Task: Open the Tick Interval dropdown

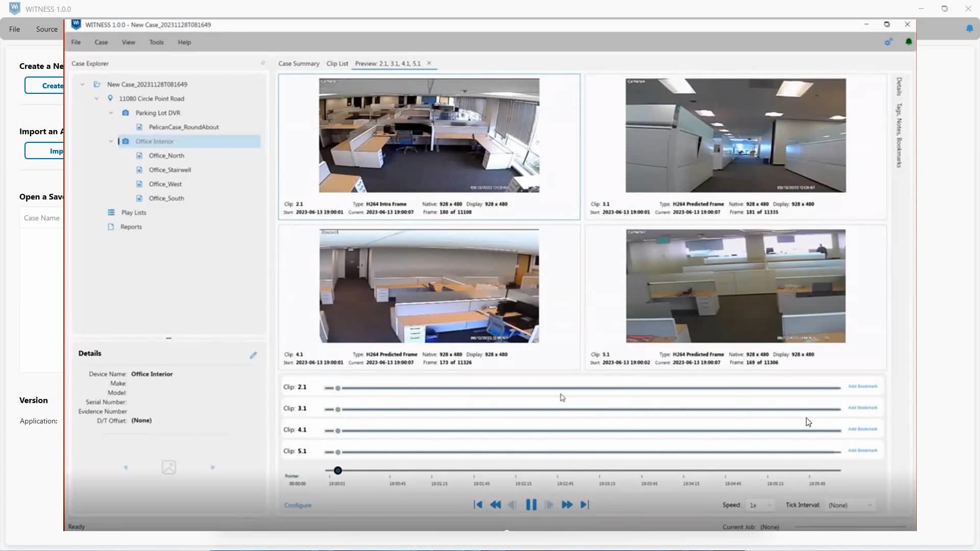Action: [x=850, y=505]
